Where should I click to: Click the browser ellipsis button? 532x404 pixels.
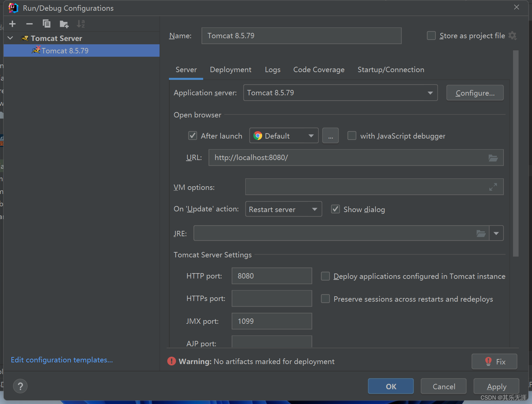click(x=331, y=136)
